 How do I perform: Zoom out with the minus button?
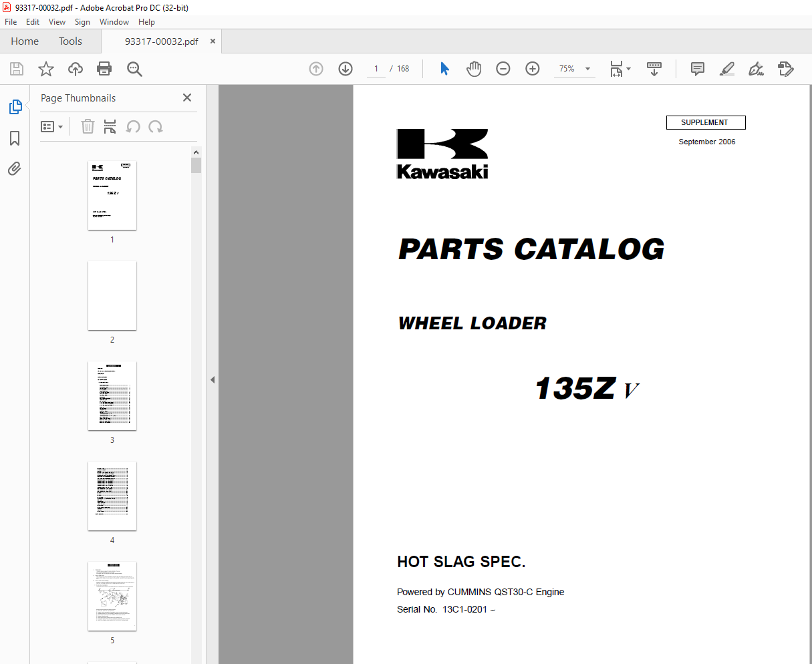pyautogui.click(x=503, y=69)
